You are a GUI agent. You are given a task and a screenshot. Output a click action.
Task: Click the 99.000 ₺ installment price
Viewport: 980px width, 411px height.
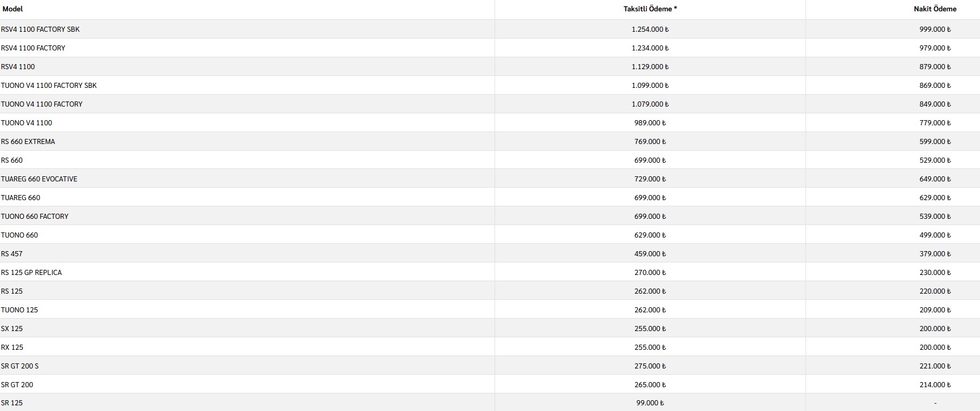pos(650,403)
